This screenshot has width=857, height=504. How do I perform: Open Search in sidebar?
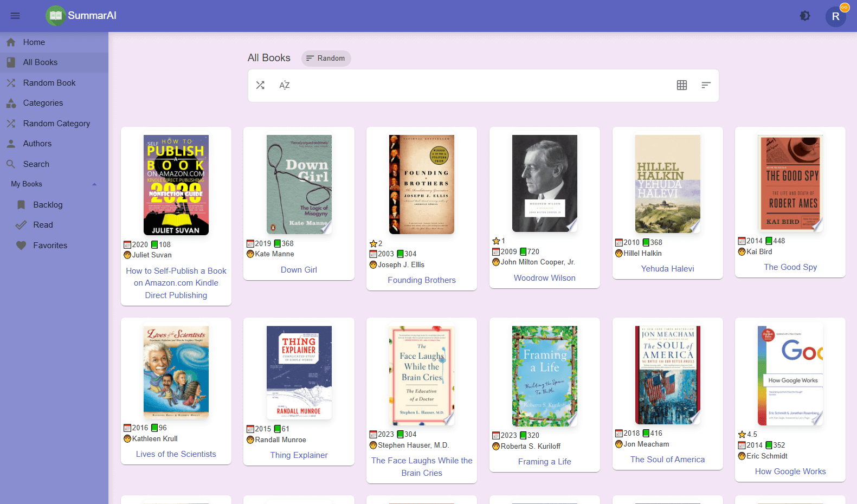click(x=54, y=164)
